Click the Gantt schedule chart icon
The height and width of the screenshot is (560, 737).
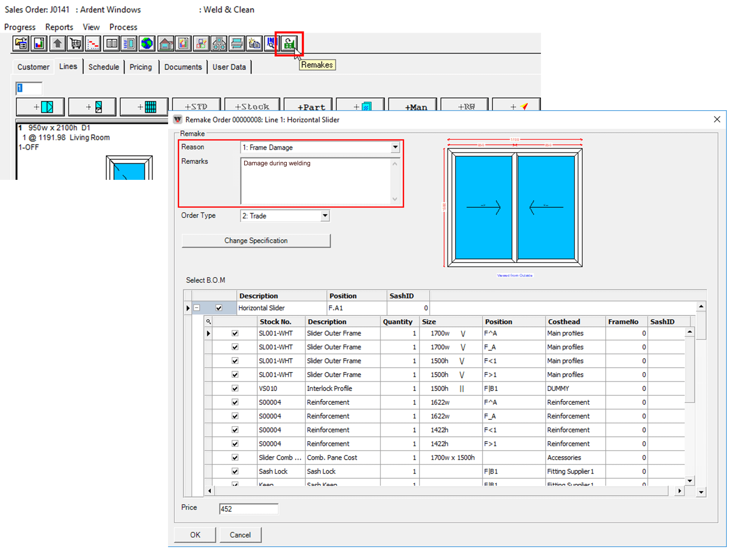click(x=93, y=44)
